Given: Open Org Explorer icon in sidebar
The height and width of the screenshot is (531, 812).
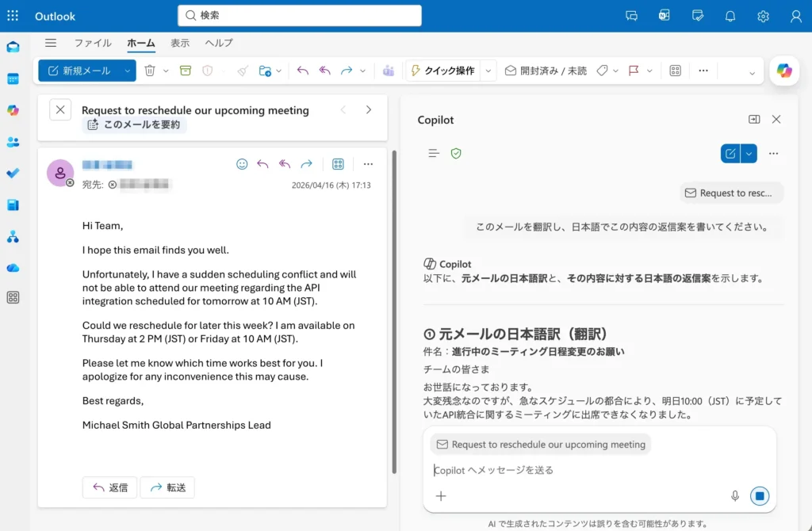Looking at the screenshot, I should (13, 237).
